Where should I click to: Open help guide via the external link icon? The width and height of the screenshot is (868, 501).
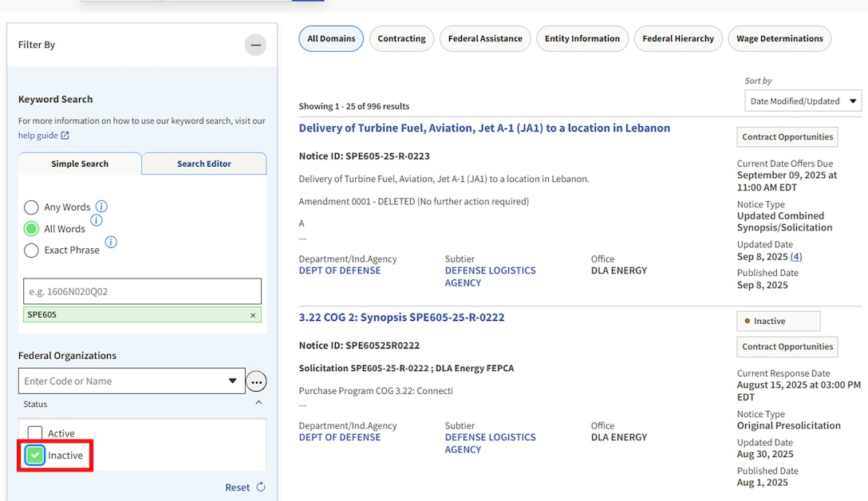click(x=67, y=135)
